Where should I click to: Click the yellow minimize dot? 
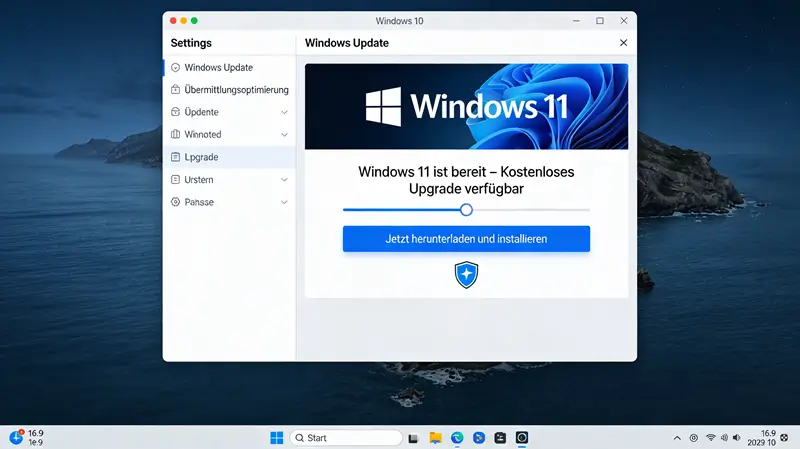tap(184, 20)
